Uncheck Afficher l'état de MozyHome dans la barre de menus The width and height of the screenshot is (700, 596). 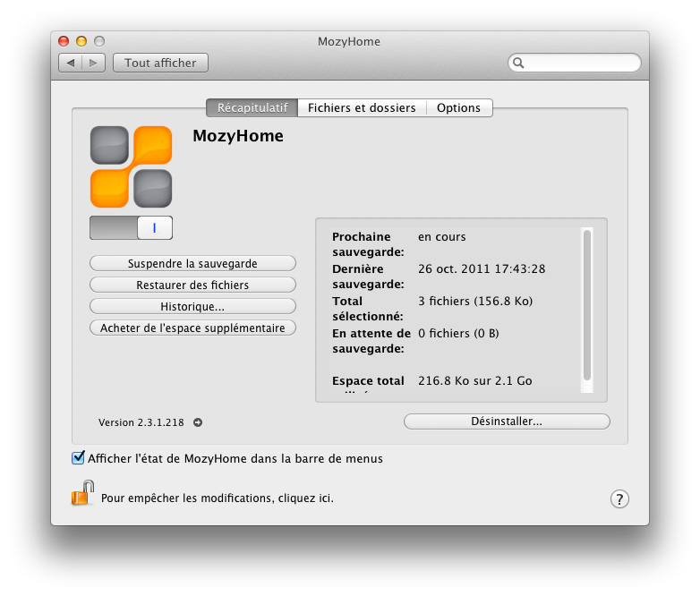click(x=78, y=457)
